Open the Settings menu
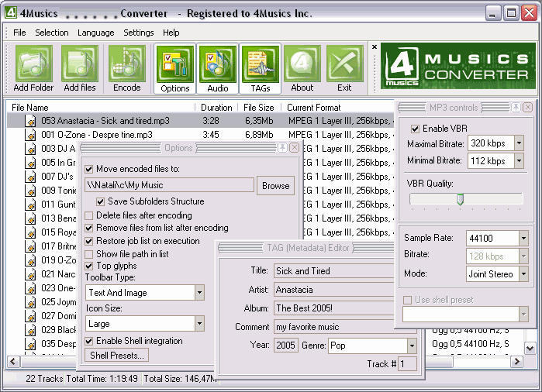Viewport: 542px width, 392px height. [139, 33]
